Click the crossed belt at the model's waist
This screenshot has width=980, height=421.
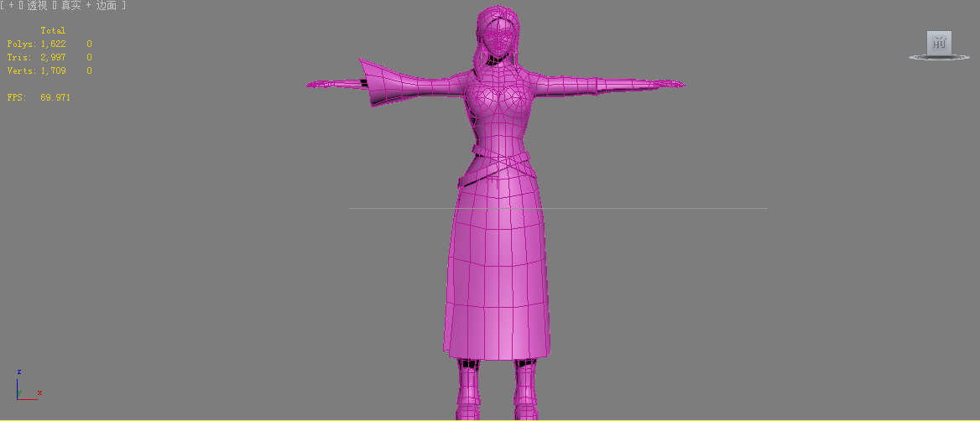coord(498,164)
